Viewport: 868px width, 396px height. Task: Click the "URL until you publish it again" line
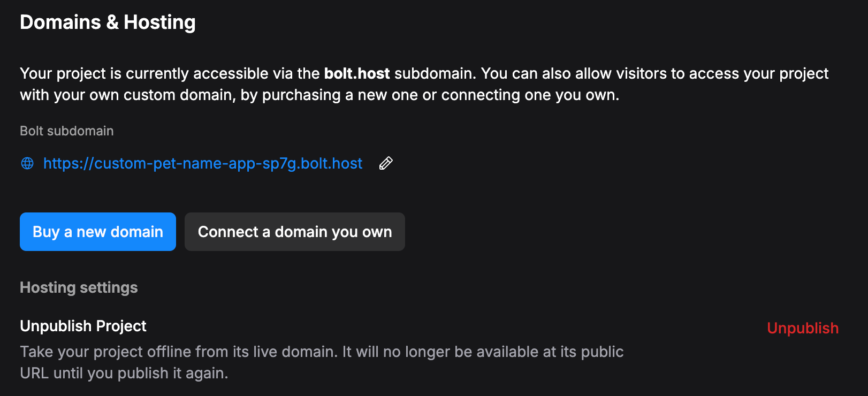tap(124, 373)
